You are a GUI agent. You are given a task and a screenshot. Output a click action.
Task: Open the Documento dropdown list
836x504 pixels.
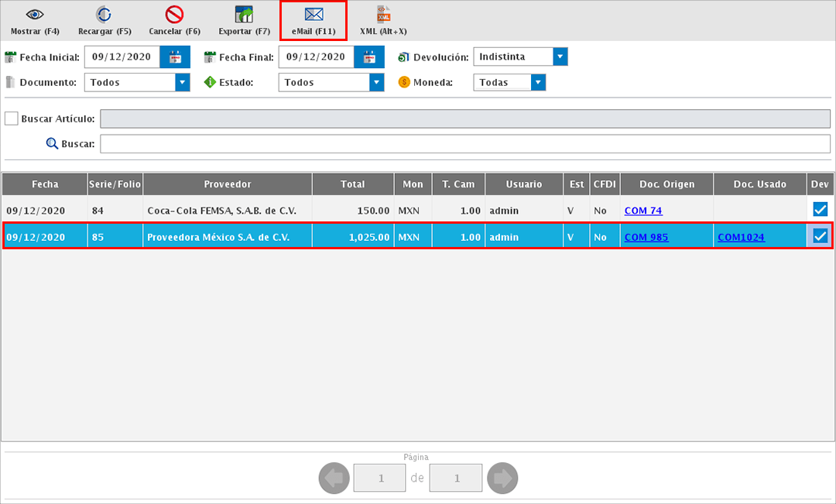tap(183, 82)
